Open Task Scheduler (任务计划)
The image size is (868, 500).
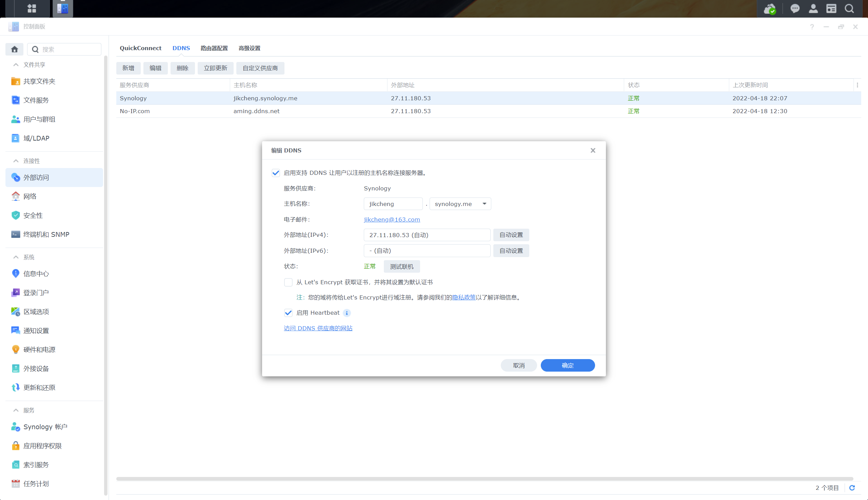coord(54,483)
